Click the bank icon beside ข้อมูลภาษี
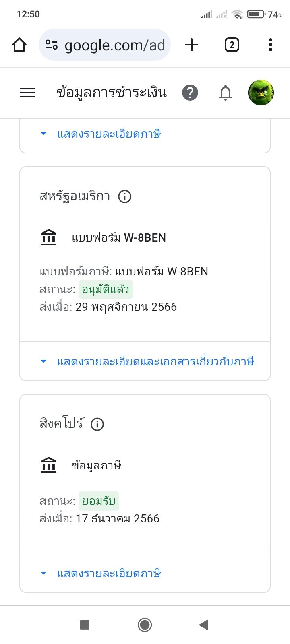 tap(49, 465)
